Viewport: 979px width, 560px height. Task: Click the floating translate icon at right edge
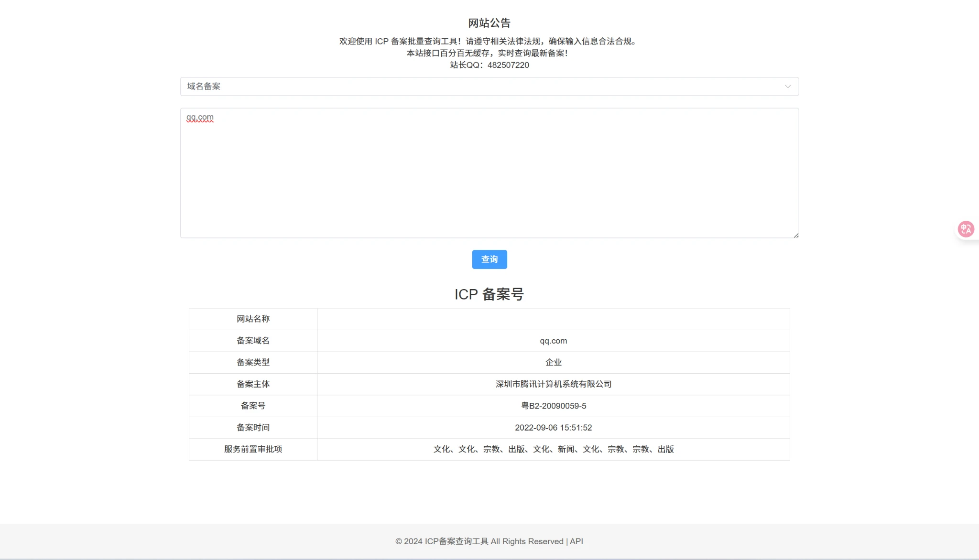tap(966, 229)
